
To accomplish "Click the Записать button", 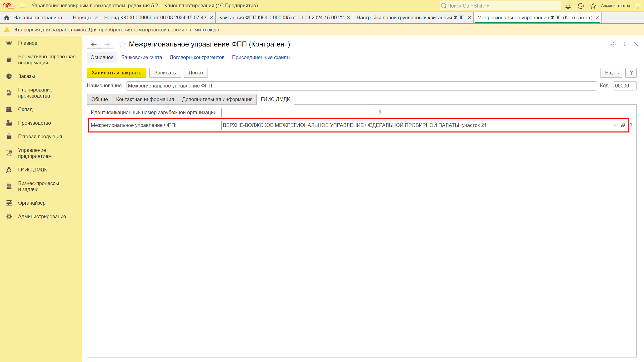I will 165,73.
